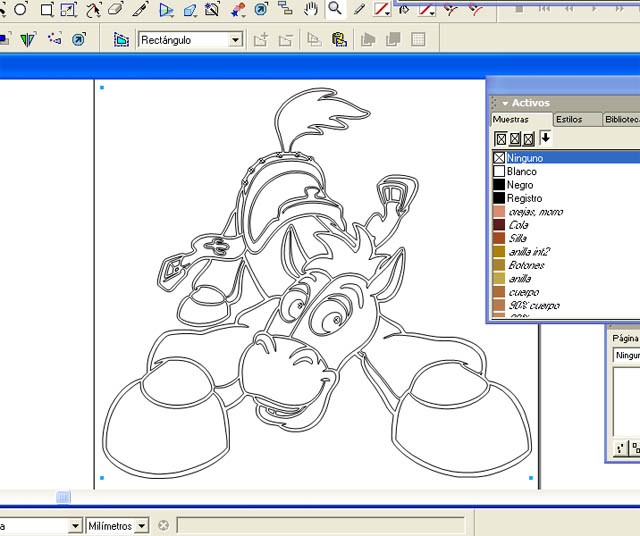This screenshot has width=640, height=536.
Task: Click the horizontal scrollbar thumb
Action: 63,497
